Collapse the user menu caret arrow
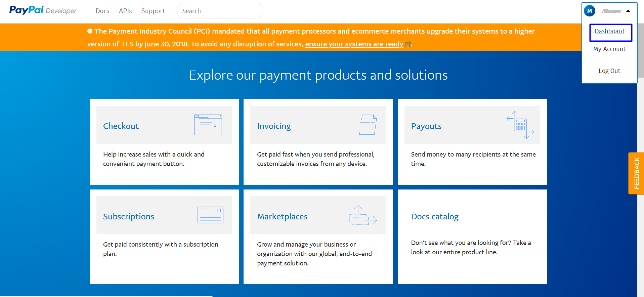Image resolution: width=644 pixels, height=297 pixels. tap(628, 11)
